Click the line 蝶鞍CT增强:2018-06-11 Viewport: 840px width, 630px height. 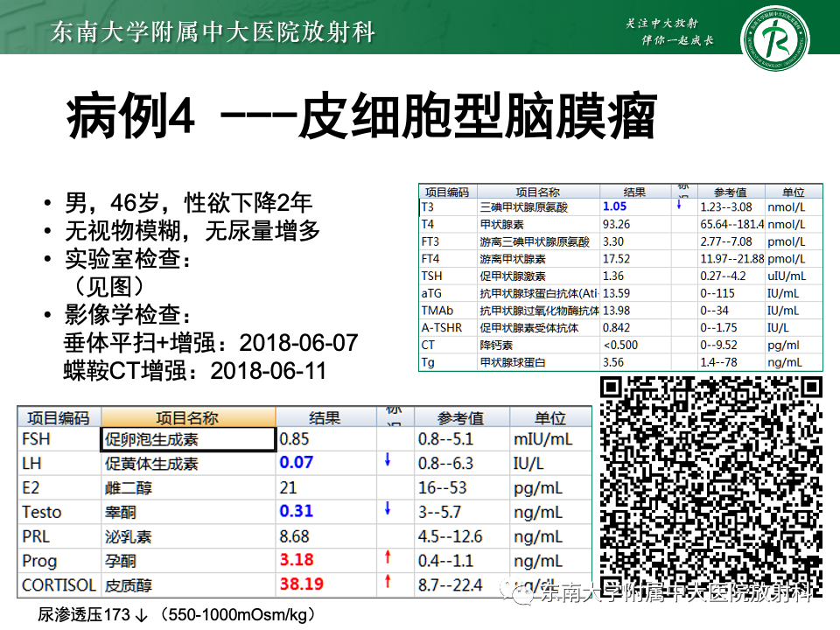(195, 371)
